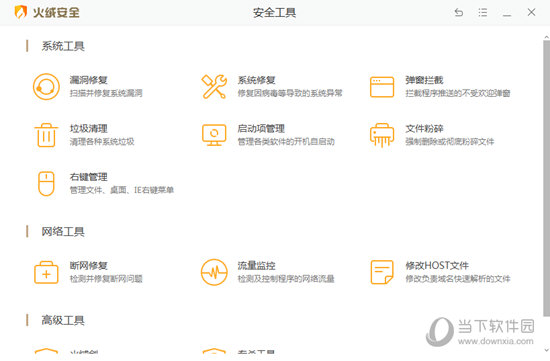Screen dimensions: 550x361
Task: Click description 修改负责域名快速解析的文件
Action: coord(458,279)
